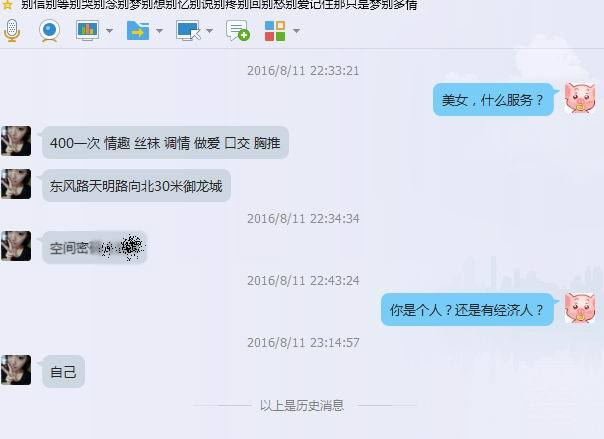Image resolution: width=604 pixels, height=439 pixels.
Task: Click the 以上是历史消息 history divider
Action: click(x=302, y=405)
